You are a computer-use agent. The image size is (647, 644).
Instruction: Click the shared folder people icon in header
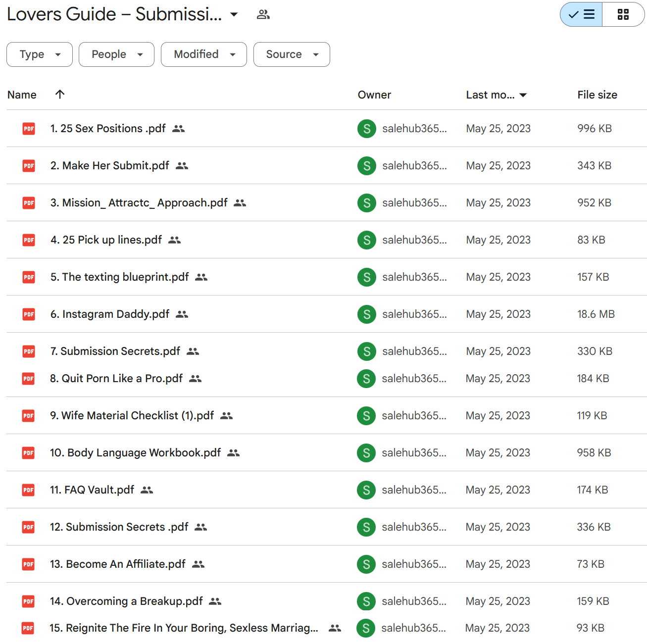263,14
